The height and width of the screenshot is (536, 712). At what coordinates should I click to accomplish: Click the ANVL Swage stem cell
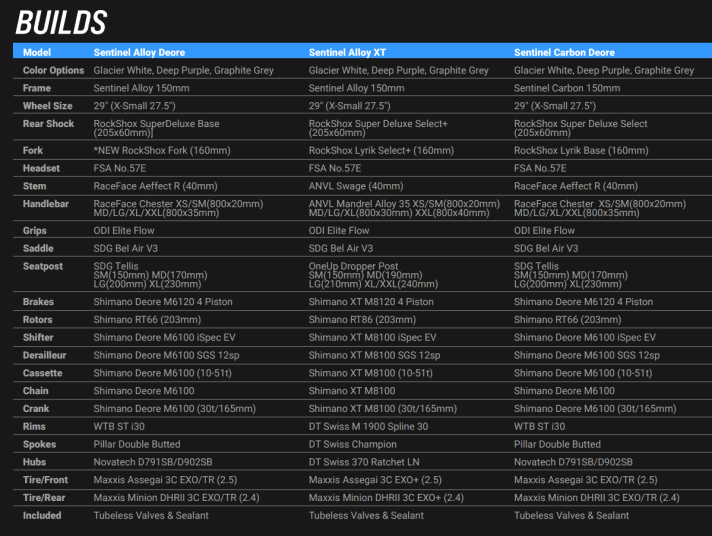[356, 186]
